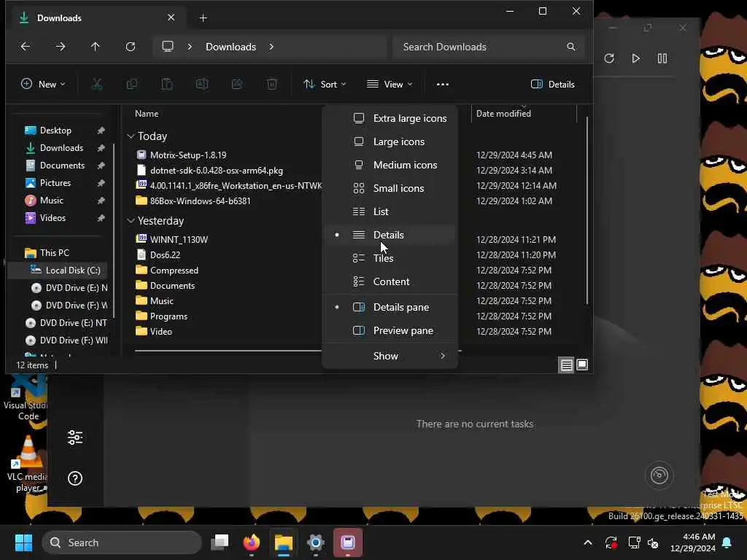Collapse the Yesterday group

[x=131, y=221]
